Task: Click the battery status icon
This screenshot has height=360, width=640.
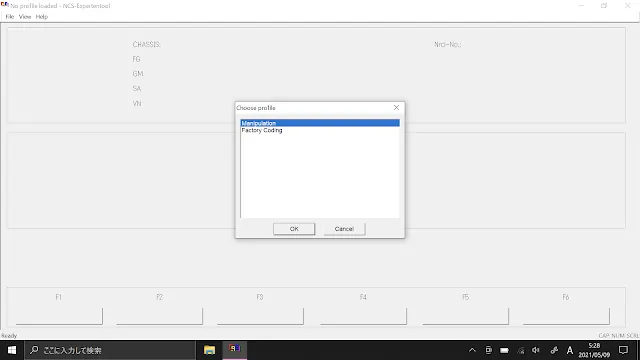Action: tap(504, 350)
